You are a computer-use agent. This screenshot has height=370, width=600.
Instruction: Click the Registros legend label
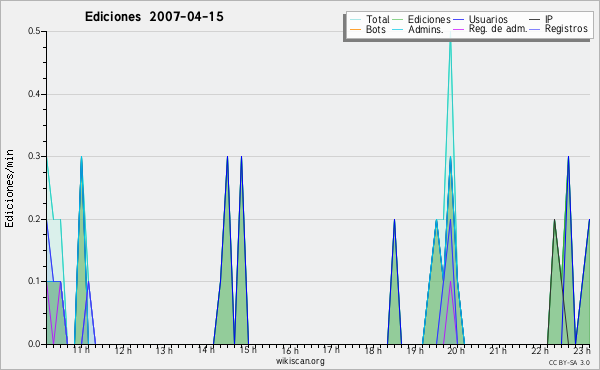pyautogui.click(x=566, y=29)
